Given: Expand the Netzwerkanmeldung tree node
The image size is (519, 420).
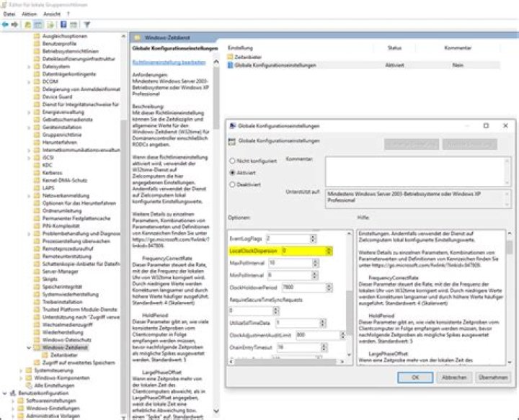Looking at the screenshot, I should [29, 196].
